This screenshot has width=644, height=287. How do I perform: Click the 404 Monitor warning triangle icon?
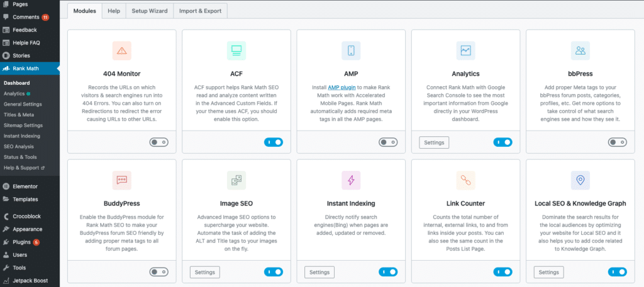click(x=121, y=50)
